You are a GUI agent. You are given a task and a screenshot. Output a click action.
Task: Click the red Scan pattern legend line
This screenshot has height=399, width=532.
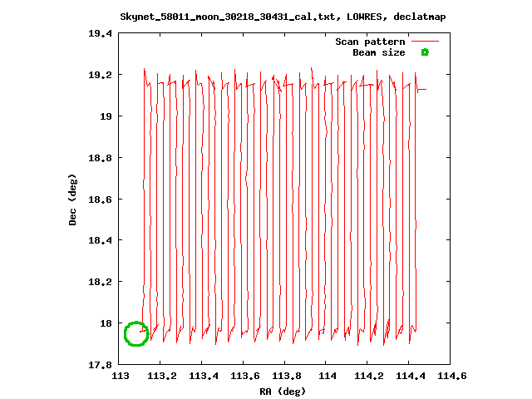point(425,42)
